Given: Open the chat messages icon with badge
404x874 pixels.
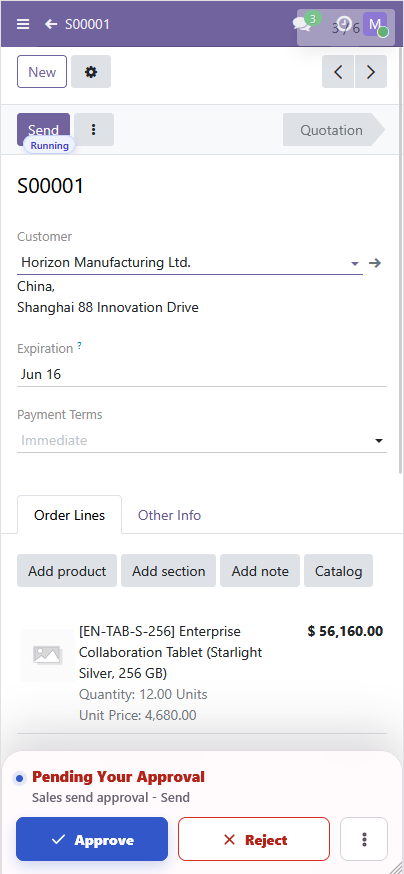Looking at the screenshot, I should (x=302, y=23).
